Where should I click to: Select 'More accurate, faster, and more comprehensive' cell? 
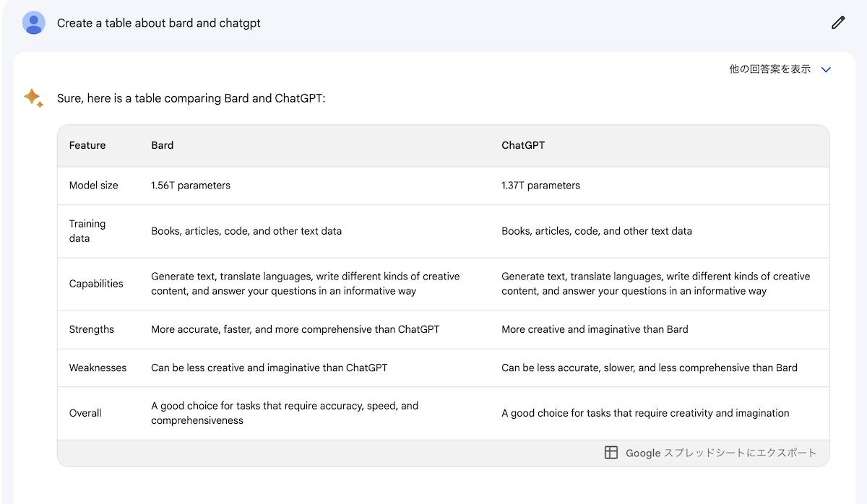296,329
